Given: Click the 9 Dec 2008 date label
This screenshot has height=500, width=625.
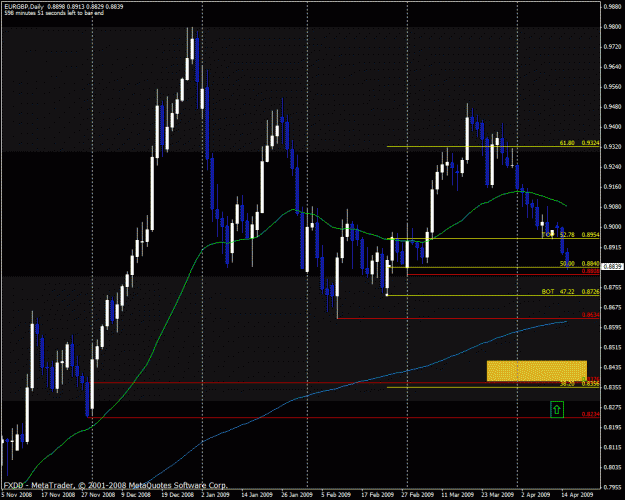Looking at the screenshot, I should click(136, 495).
